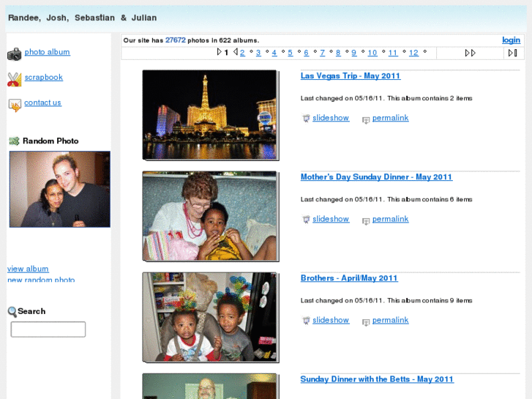Open permalink for Las Vegas Trip album
The width and height of the screenshot is (532, 399).
[390, 118]
